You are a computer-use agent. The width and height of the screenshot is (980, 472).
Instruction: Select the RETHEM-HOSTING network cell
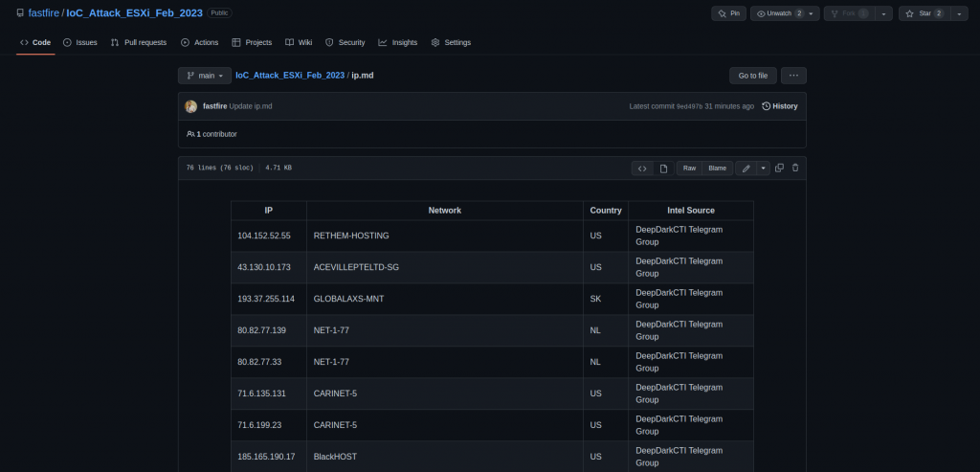point(445,236)
